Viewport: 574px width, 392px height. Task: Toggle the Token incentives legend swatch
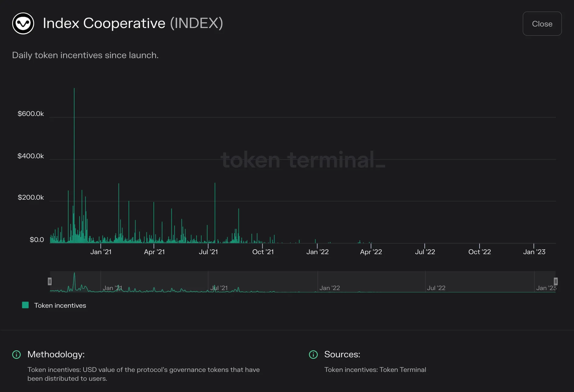pyautogui.click(x=26, y=305)
